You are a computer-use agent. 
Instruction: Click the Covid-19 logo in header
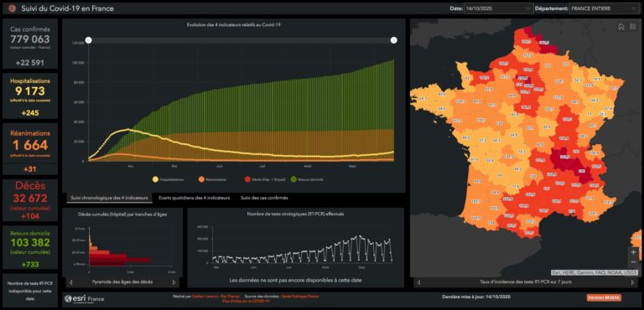[12, 8]
